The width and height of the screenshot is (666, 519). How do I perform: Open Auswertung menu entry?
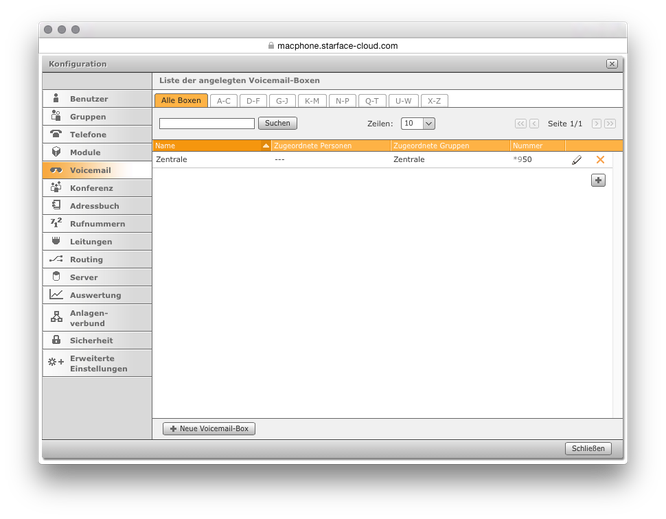pyautogui.click(x=97, y=295)
